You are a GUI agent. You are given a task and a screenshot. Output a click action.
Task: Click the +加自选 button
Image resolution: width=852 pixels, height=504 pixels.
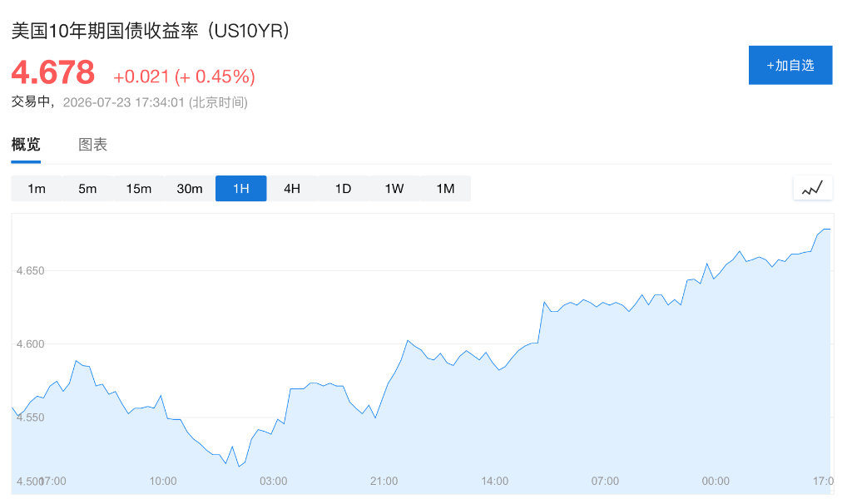click(x=790, y=65)
